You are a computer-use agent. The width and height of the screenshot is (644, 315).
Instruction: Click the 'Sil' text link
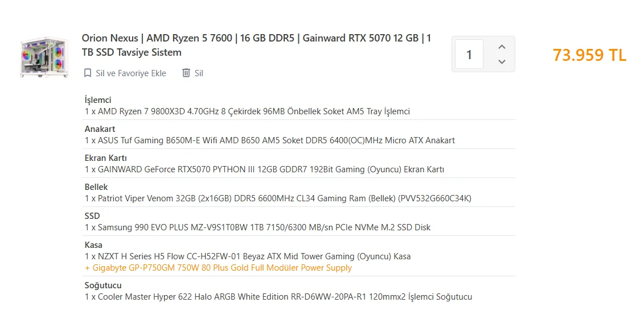pos(199,73)
